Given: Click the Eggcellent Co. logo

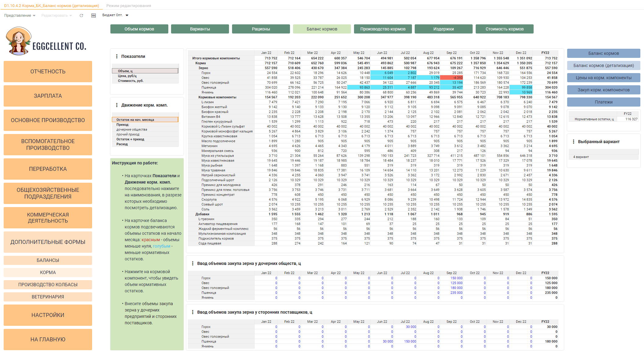Looking at the screenshot, I should pyautogui.click(x=46, y=41).
